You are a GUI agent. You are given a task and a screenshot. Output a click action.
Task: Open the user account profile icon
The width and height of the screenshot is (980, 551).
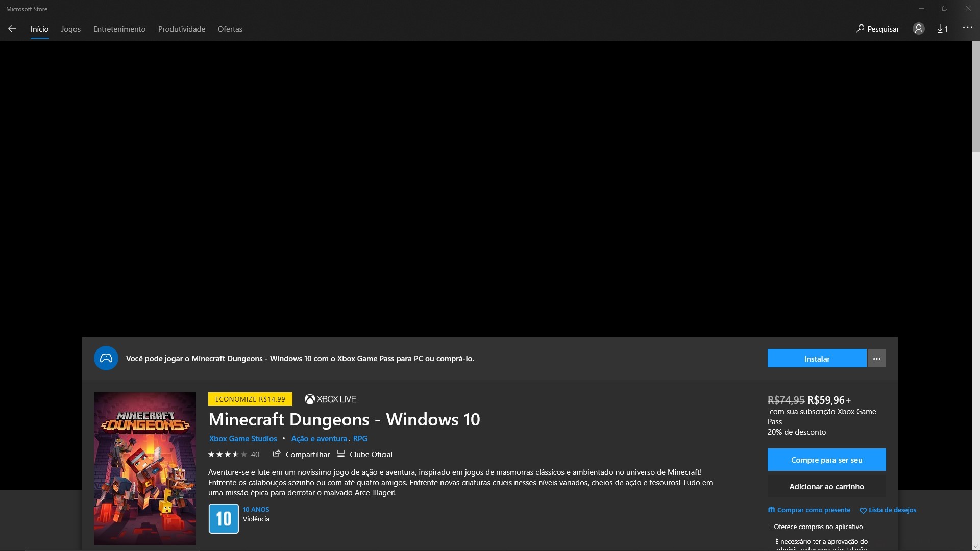pos(919,29)
